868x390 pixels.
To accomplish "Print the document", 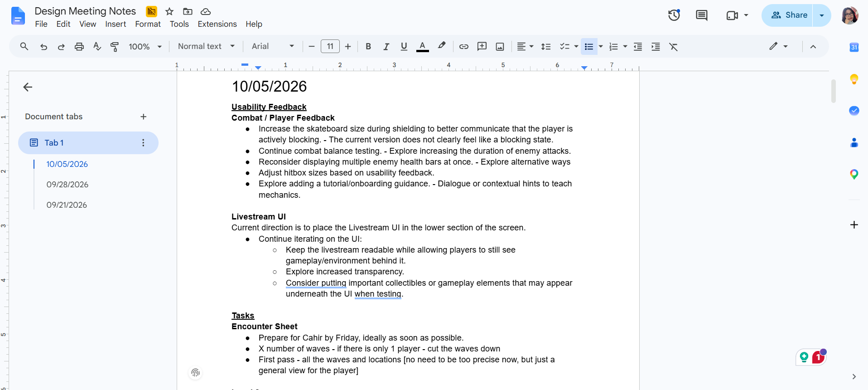I will click(79, 46).
